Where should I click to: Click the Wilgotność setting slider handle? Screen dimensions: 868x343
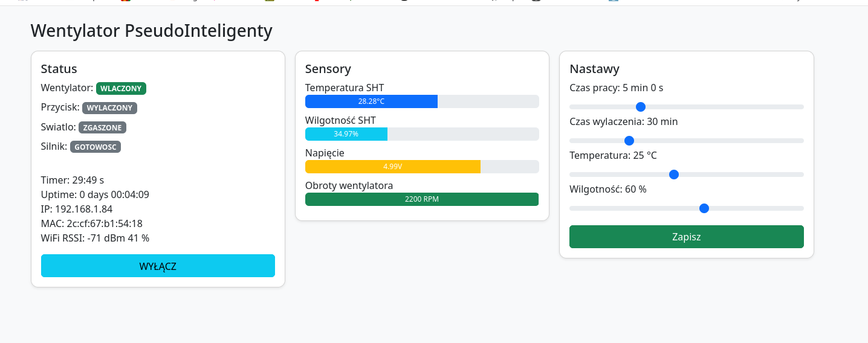[x=704, y=208]
